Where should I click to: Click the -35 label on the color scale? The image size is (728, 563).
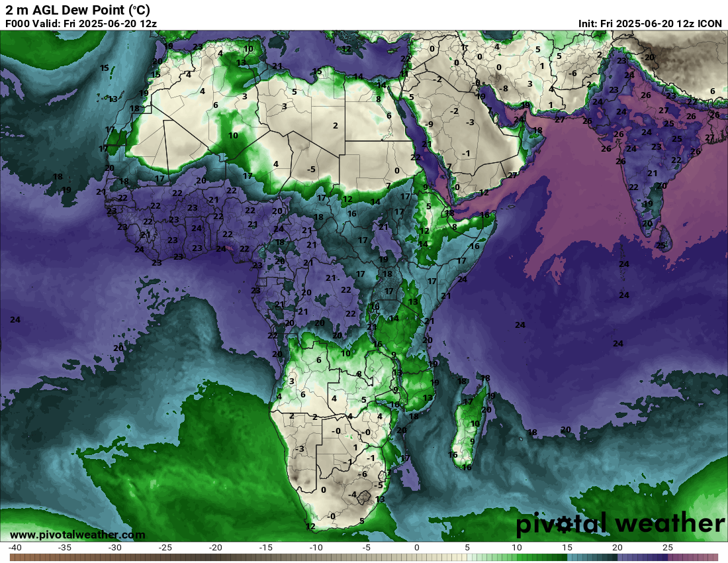point(65,548)
